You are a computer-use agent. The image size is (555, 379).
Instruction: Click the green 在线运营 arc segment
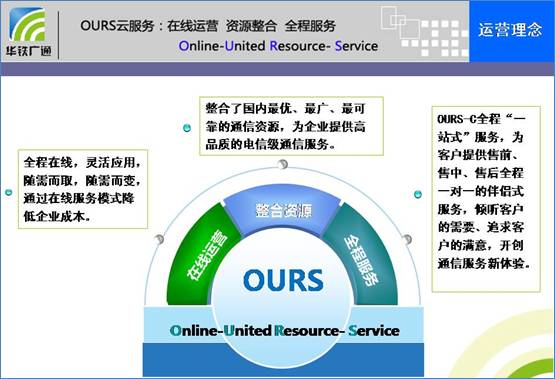click(205, 255)
